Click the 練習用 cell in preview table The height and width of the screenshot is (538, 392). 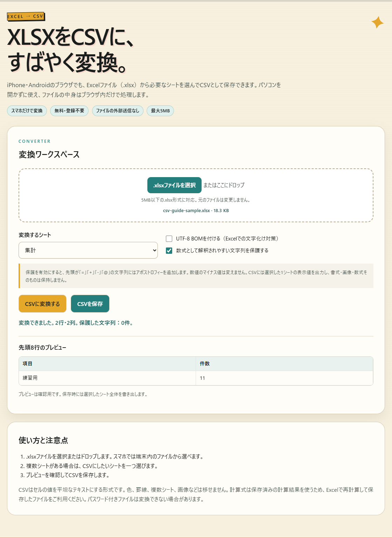[x=107, y=378]
